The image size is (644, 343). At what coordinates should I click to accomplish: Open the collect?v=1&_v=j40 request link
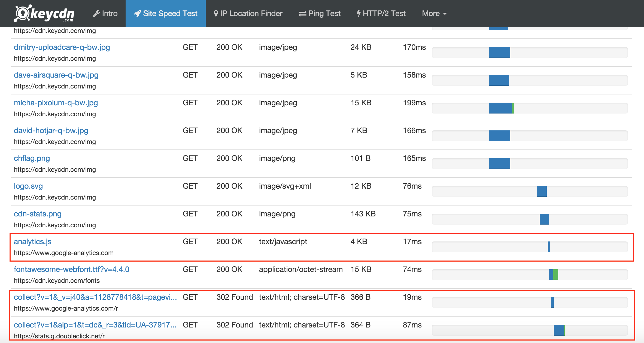click(95, 297)
